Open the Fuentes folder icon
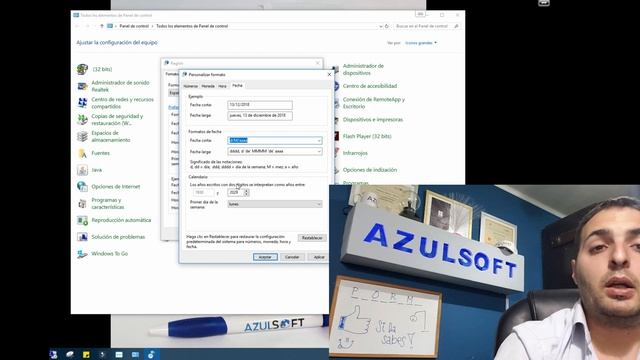 tap(82, 153)
